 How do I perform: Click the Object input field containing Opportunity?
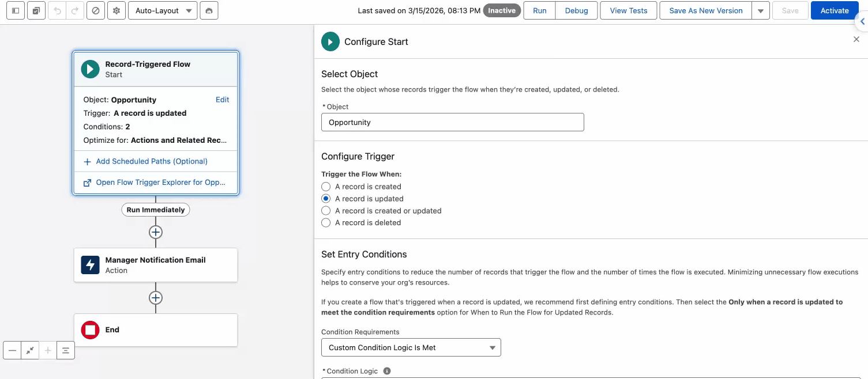(x=452, y=122)
